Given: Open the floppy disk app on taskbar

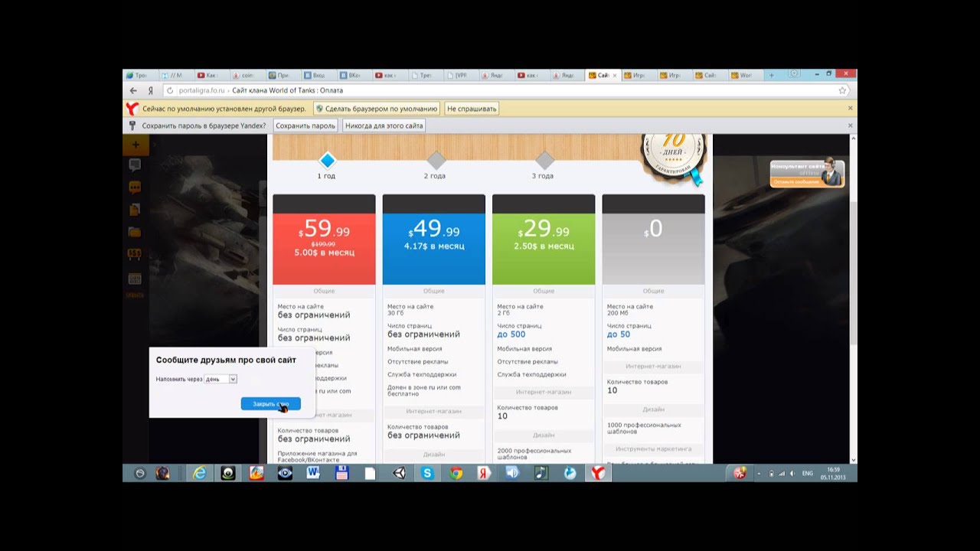Looking at the screenshot, I should click(341, 473).
